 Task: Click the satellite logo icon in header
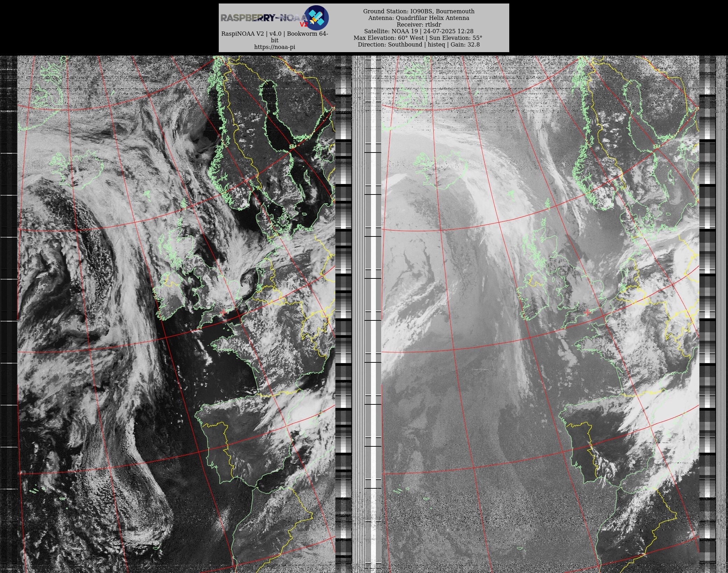click(316, 18)
